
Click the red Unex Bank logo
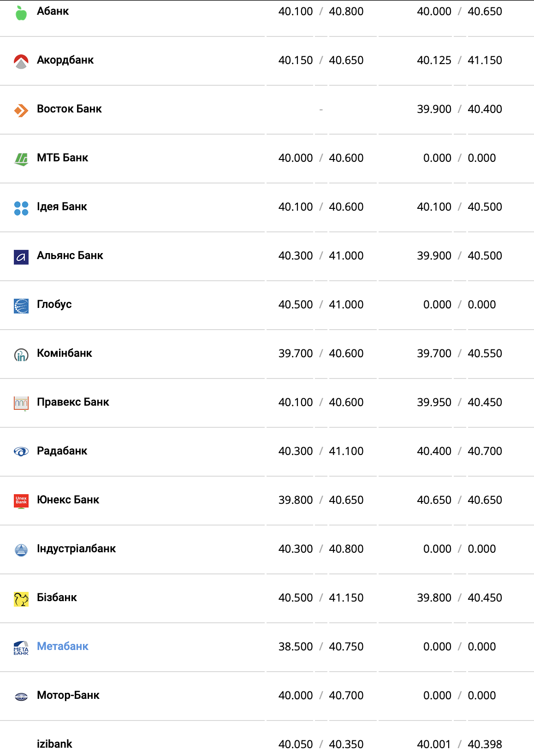[x=21, y=501]
